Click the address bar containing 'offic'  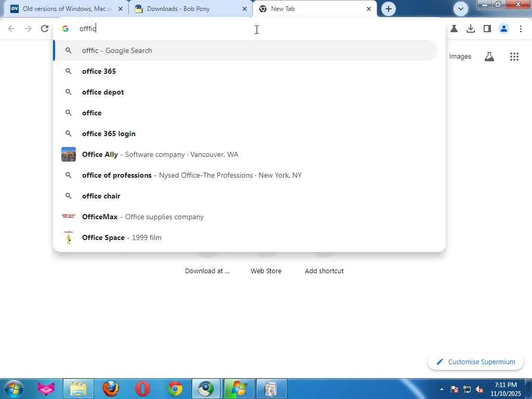tap(249, 29)
